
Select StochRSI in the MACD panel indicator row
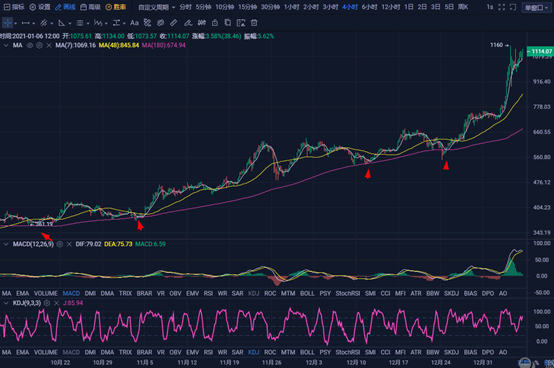[x=348, y=293]
